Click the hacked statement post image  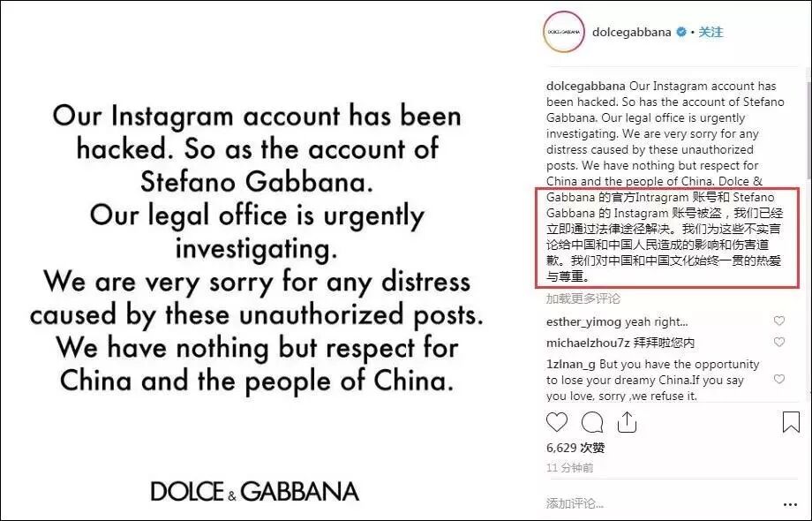256,260
